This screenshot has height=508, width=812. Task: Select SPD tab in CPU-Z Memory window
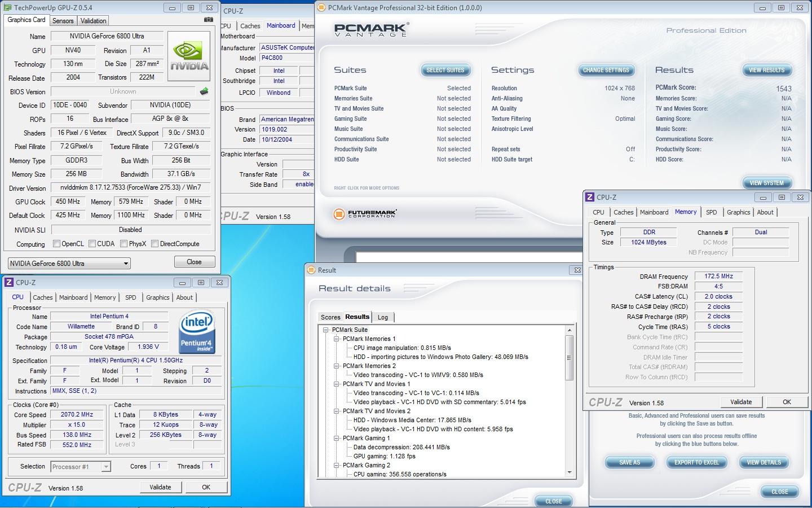point(712,212)
